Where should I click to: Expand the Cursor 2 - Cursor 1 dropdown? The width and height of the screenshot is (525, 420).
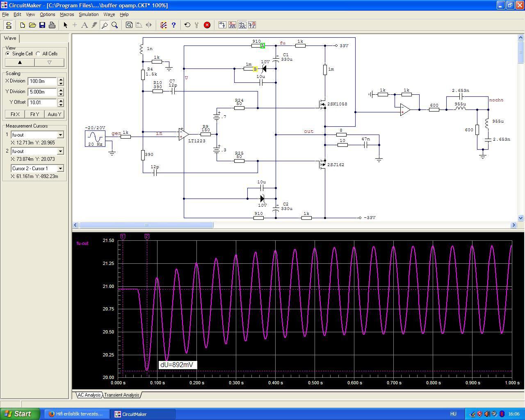(60, 169)
